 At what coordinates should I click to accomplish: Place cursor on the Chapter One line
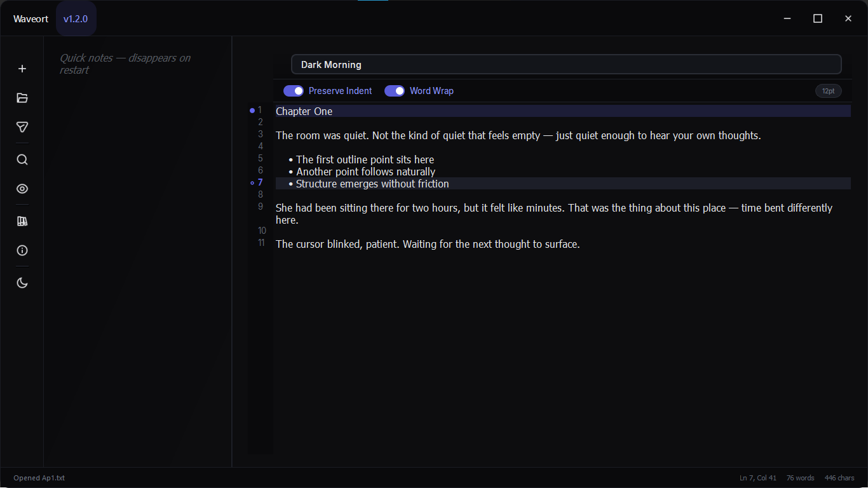[304, 111]
